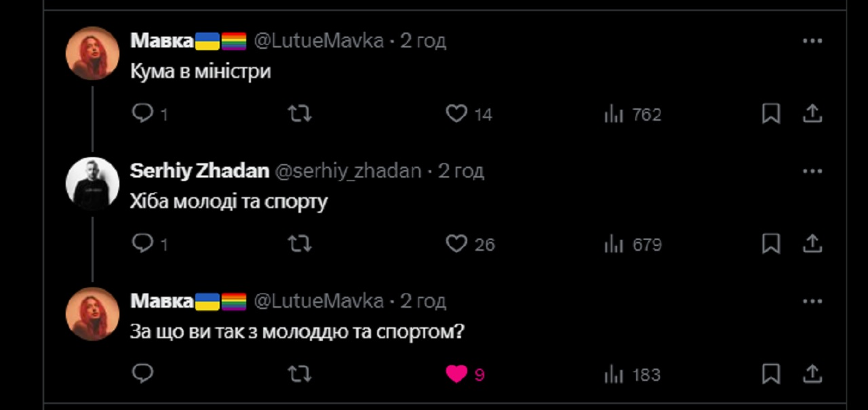Open more options on last tweet
The width and height of the screenshot is (868, 410).
click(812, 301)
